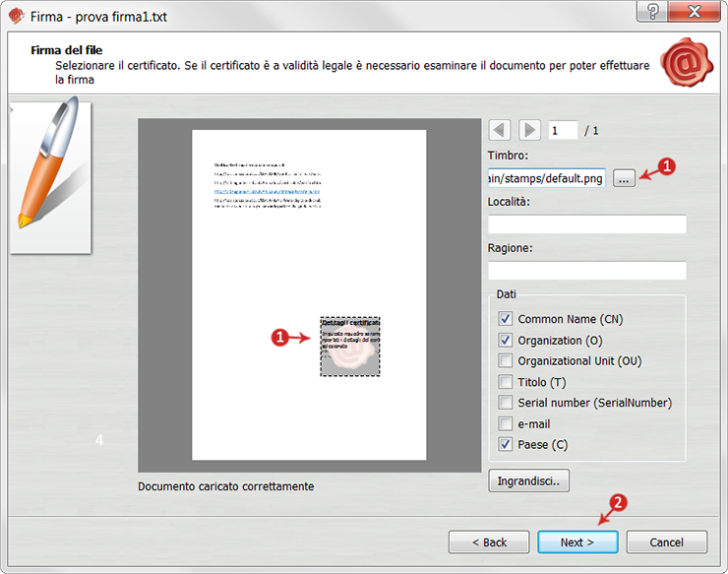Check the Titolo (T) option

pos(506,382)
